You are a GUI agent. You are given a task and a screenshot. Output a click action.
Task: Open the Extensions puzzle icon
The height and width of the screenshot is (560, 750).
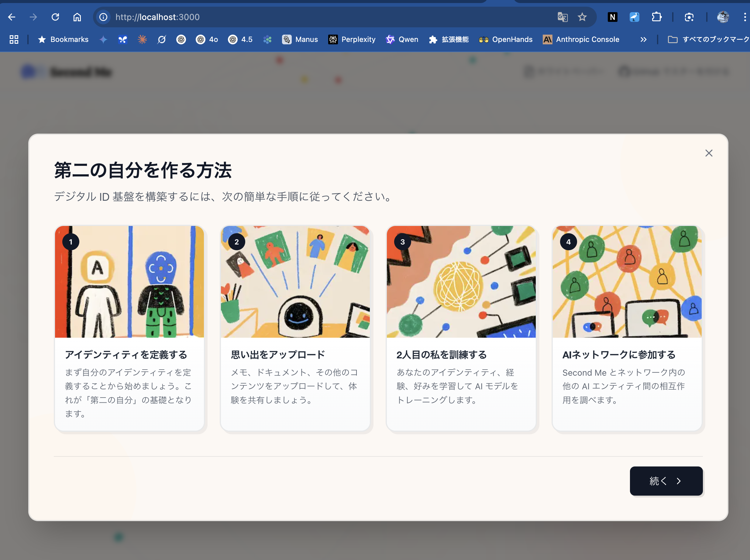point(656,17)
